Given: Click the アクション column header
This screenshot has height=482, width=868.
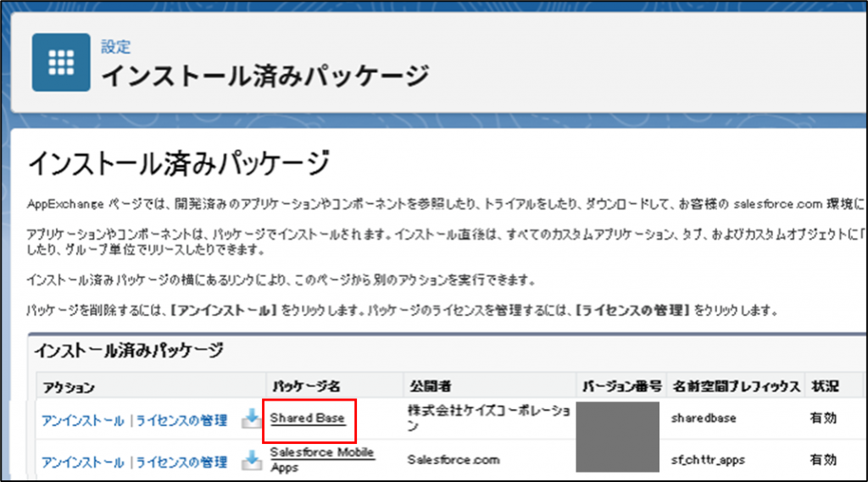Looking at the screenshot, I should click(x=68, y=386).
